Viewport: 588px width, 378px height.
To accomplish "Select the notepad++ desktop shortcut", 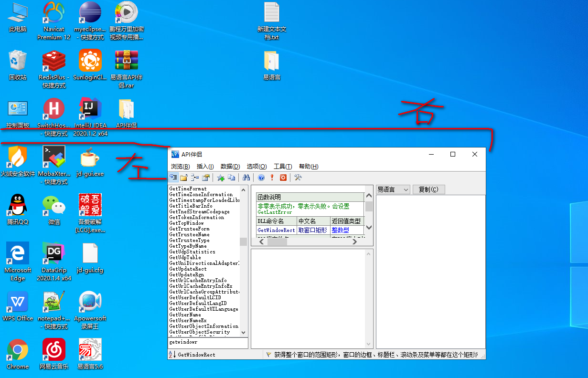I will pyautogui.click(x=53, y=310).
